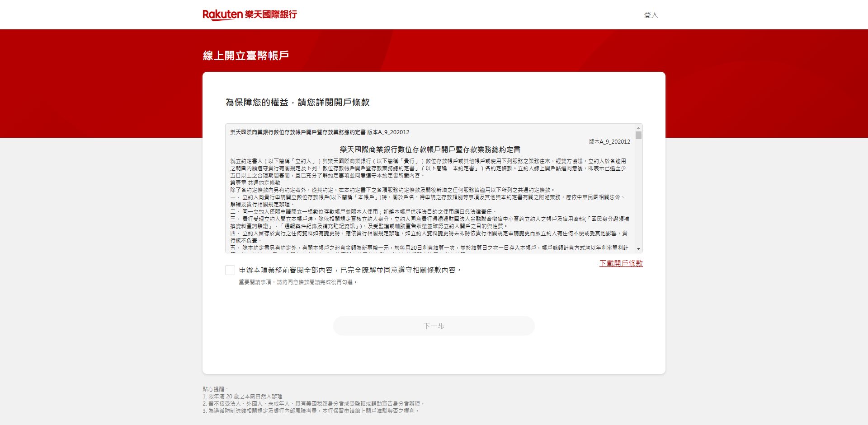This screenshot has width=868, height=425.
Task: Click the note 重要閱讀事項，請將同意條款閱讀完成後再勾選
Action: pos(298,282)
